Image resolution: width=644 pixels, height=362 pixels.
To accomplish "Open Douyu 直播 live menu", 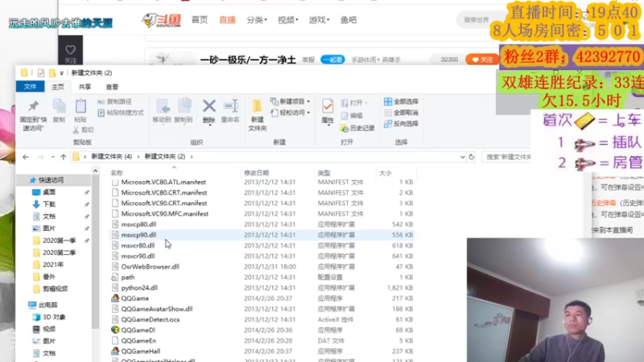I will pyautogui.click(x=227, y=20).
